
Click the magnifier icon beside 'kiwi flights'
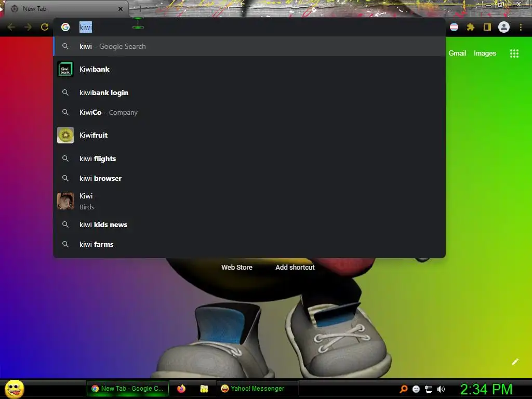(x=65, y=158)
